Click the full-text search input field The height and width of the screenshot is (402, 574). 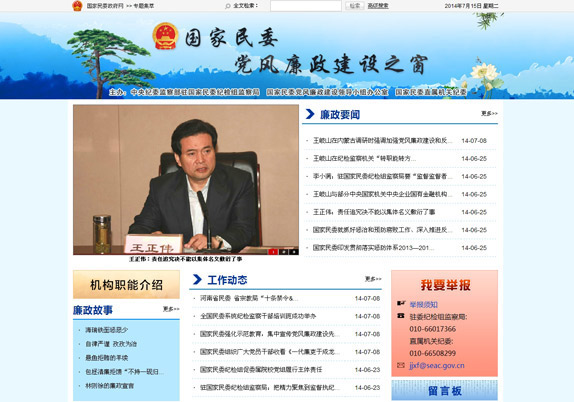pos(306,5)
